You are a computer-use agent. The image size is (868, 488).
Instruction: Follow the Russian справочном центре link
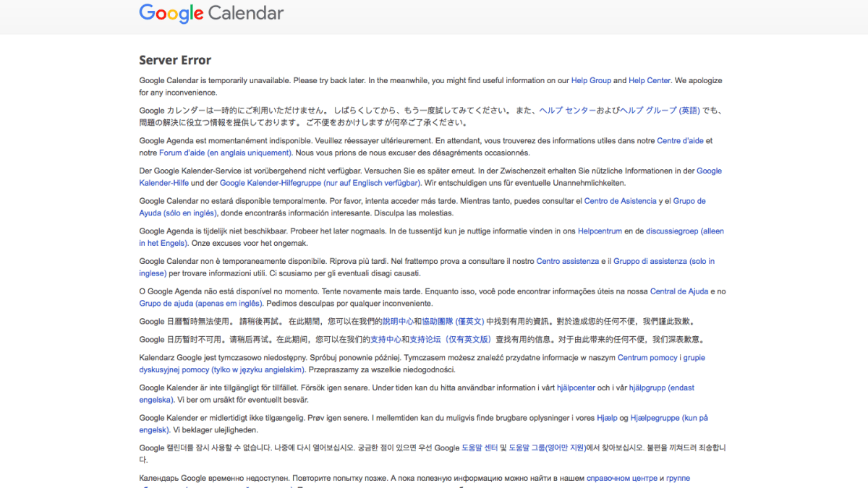[x=621, y=479]
